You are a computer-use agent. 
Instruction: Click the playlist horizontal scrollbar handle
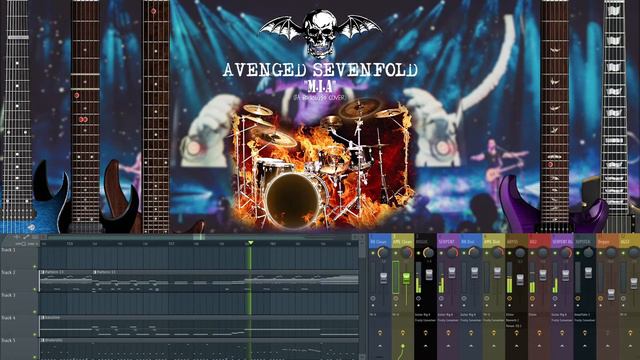[199, 237]
